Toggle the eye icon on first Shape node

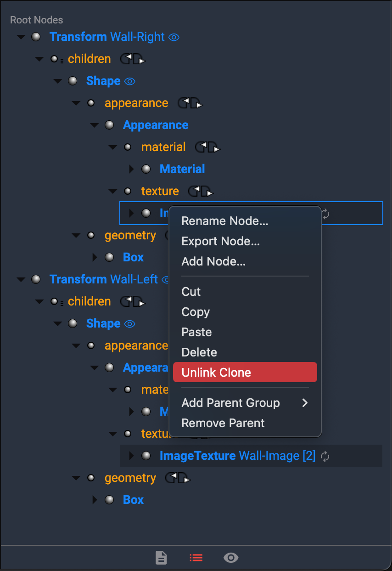[130, 81]
